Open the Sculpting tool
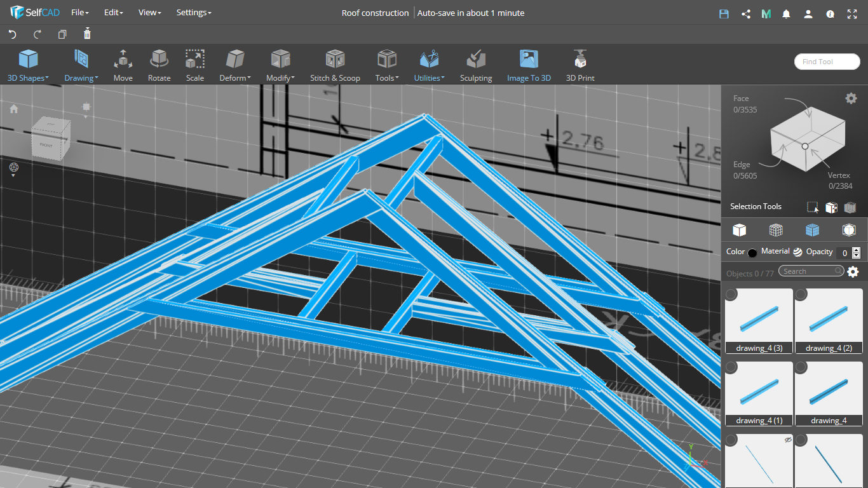The height and width of the screenshot is (488, 868). [476, 66]
